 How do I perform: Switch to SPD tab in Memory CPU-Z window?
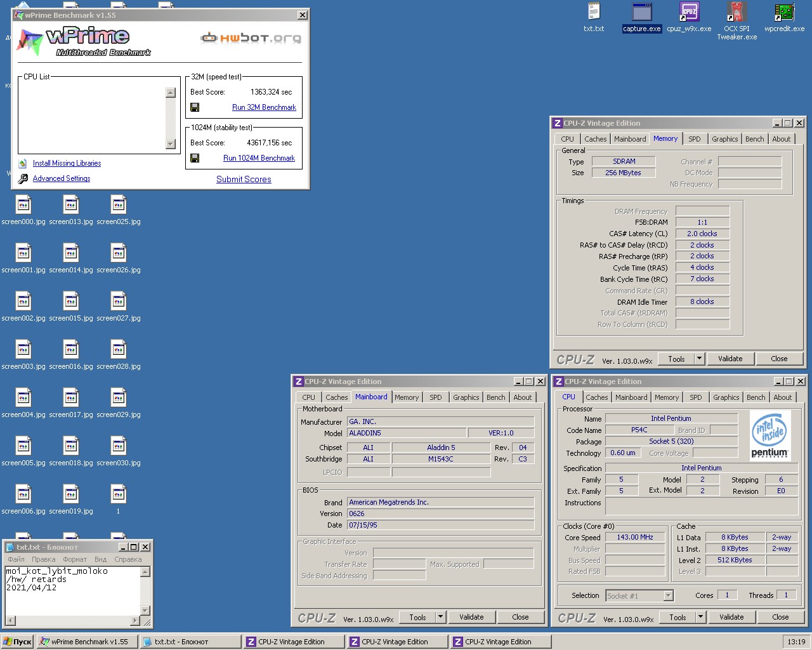click(695, 139)
